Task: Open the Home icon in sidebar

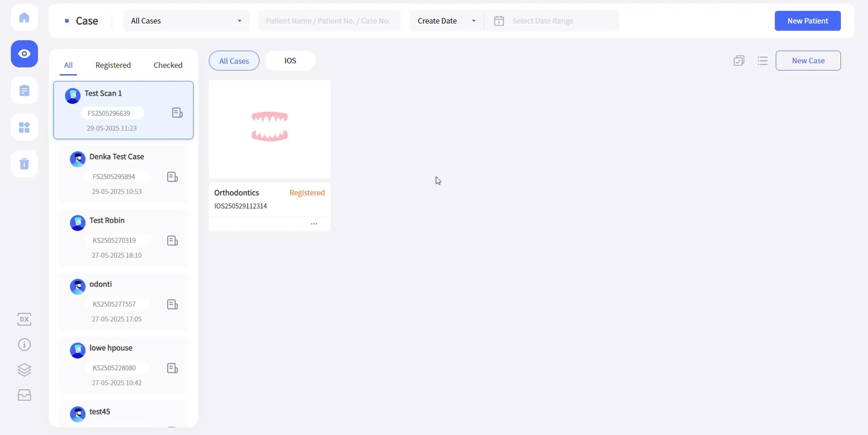Action: point(24,17)
